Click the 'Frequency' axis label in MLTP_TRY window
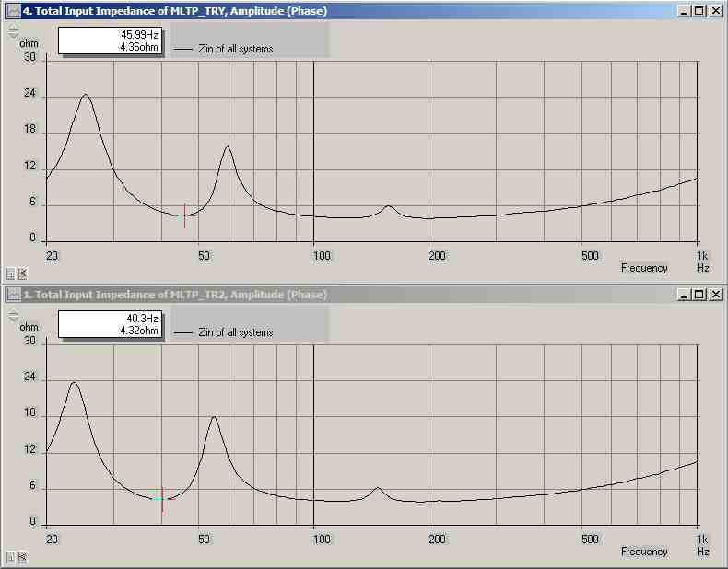This screenshot has height=569, width=728. [x=644, y=268]
